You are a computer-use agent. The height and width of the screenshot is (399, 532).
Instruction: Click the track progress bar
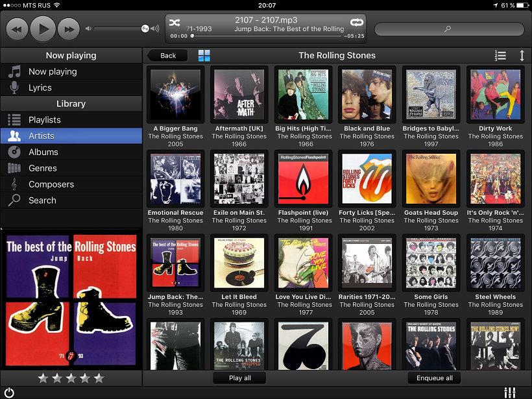coord(265,36)
